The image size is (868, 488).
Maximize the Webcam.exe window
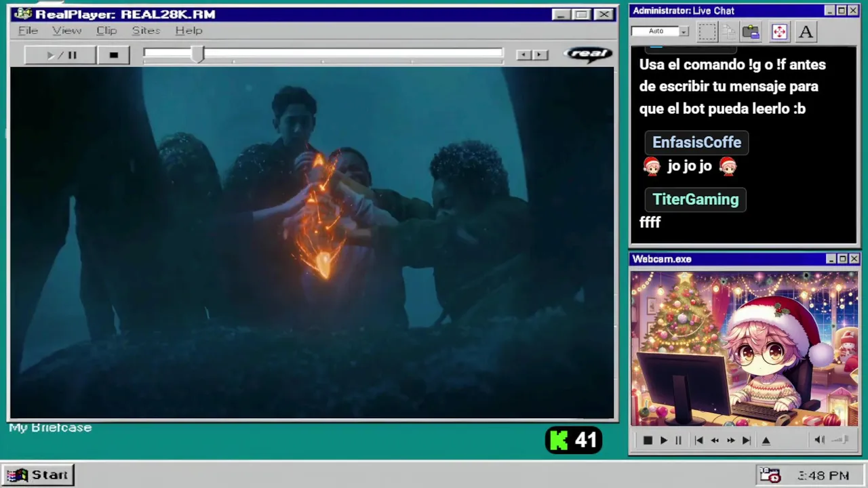[842, 259]
